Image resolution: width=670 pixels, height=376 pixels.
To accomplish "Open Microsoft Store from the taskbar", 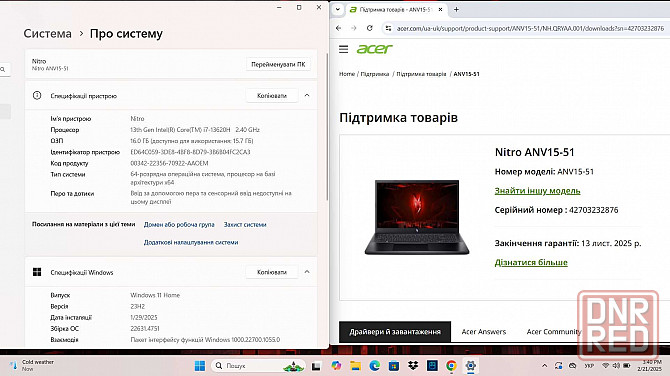I will click(394, 366).
